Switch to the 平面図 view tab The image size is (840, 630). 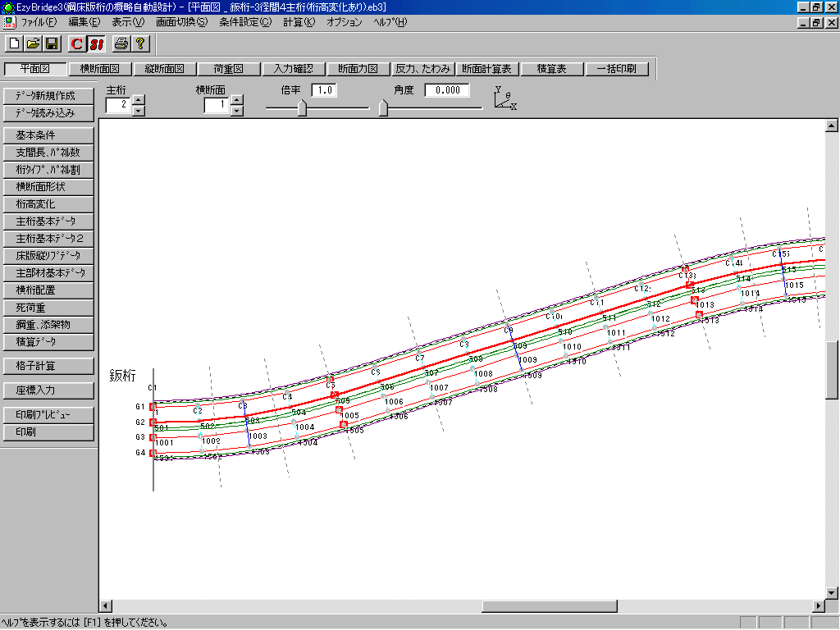34,69
